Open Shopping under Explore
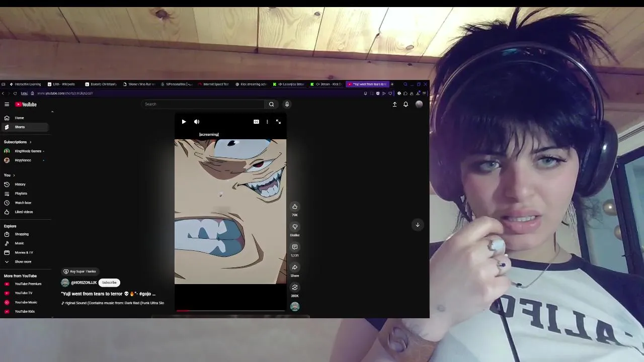The image size is (644, 362). 24,234
